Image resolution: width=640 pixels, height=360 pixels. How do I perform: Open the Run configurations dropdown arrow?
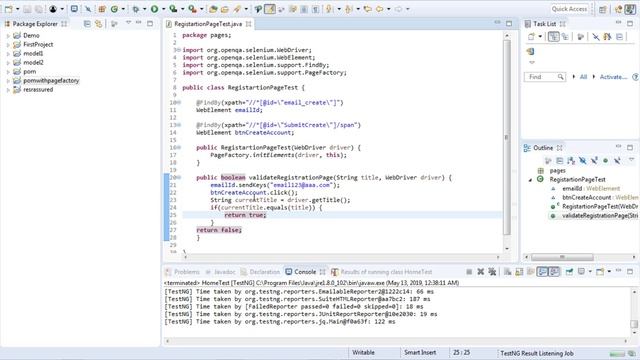point(163,9)
